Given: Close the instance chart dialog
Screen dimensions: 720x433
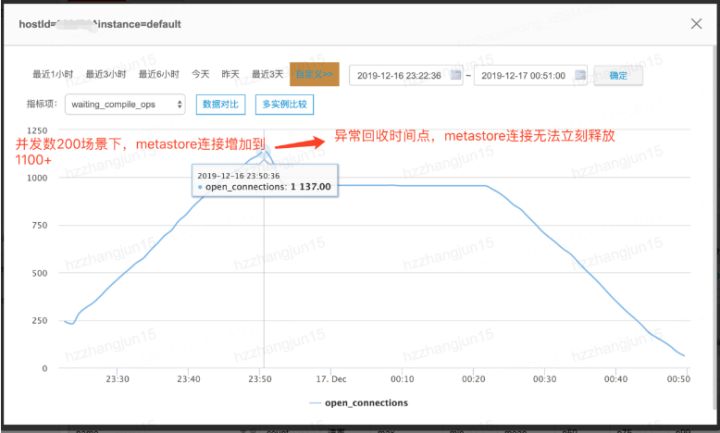Looking at the screenshot, I should (x=696, y=23).
